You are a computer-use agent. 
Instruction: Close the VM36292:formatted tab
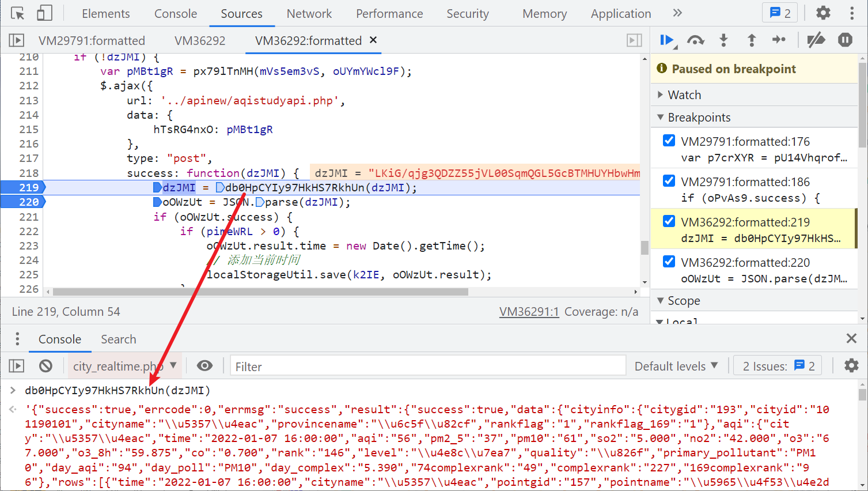(x=373, y=40)
